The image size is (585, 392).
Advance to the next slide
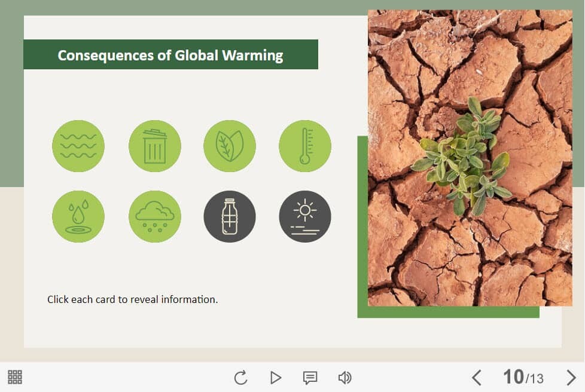pyautogui.click(x=571, y=378)
